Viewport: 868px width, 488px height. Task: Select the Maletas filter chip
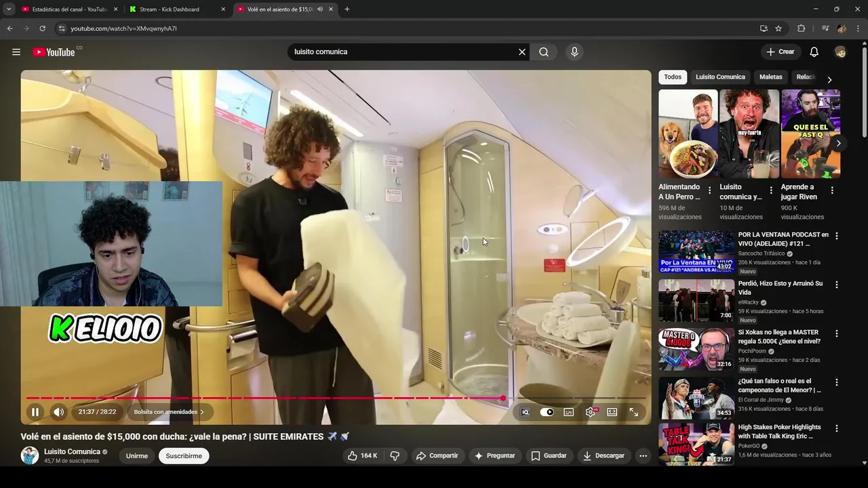point(770,77)
